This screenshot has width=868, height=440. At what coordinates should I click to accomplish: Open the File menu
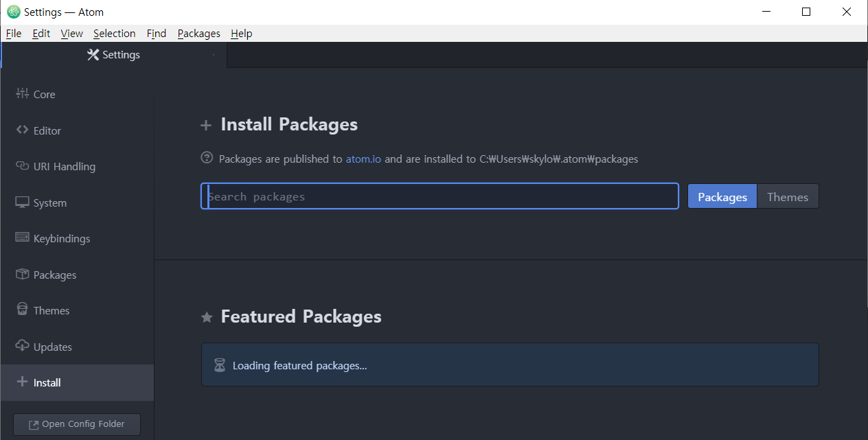pos(14,33)
